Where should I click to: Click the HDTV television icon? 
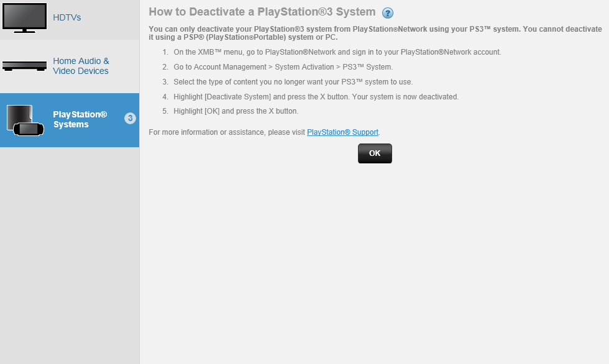(24, 18)
